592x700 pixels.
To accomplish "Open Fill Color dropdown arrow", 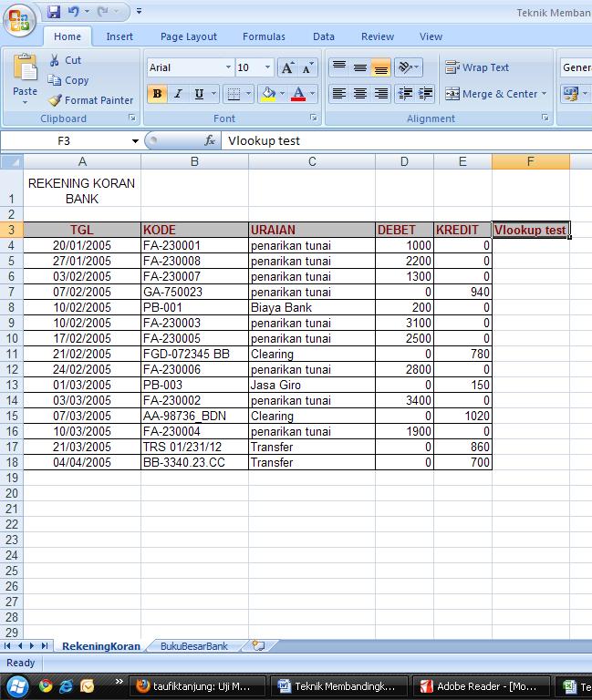I will tap(283, 94).
